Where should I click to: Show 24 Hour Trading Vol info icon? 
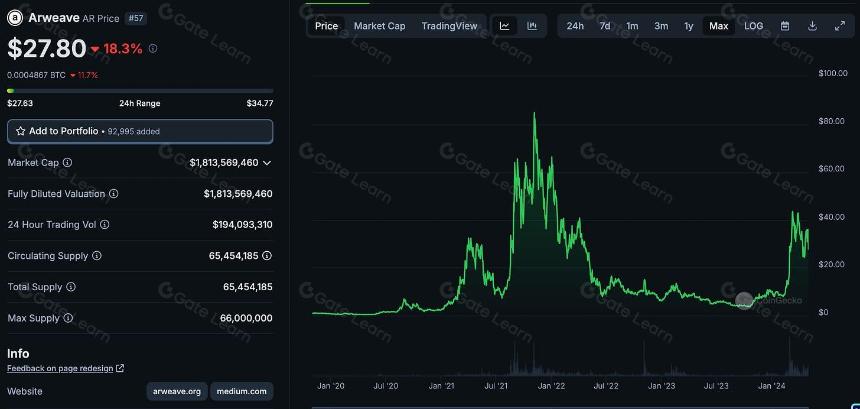(x=105, y=225)
